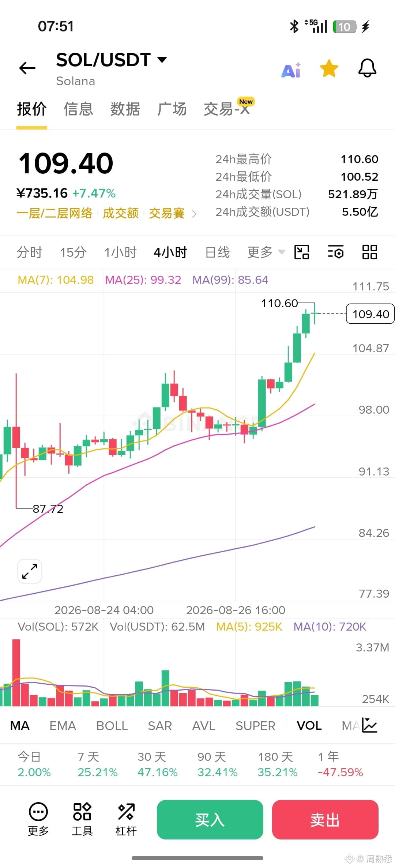The height and width of the screenshot is (868, 395).
Task: Tap the MA(99): 85.64 label
Action: (x=230, y=280)
